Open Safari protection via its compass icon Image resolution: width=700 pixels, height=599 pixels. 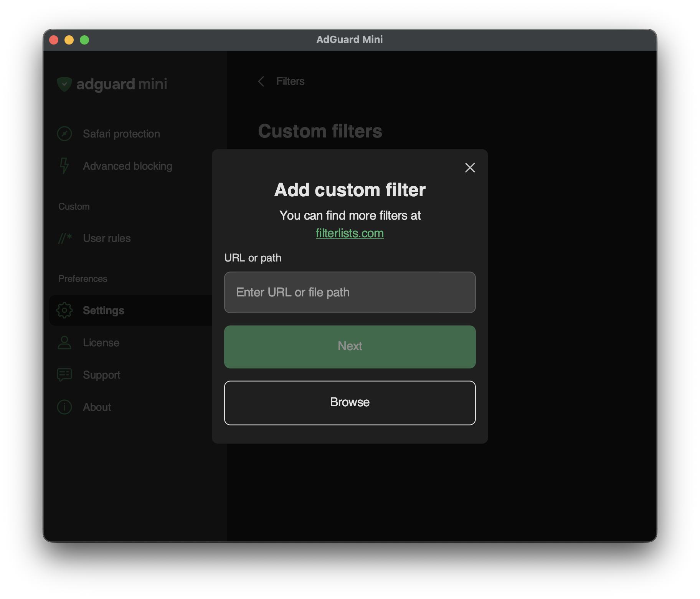pyautogui.click(x=64, y=134)
